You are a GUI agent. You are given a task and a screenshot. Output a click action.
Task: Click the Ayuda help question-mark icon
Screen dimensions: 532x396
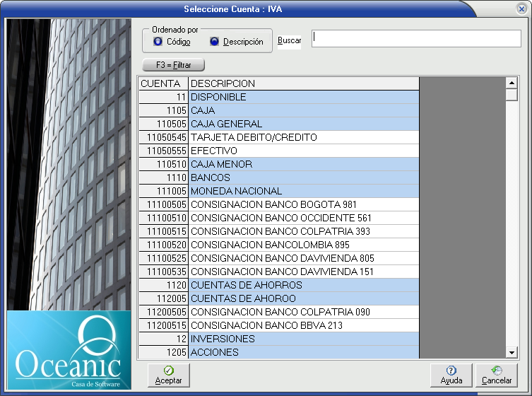(x=451, y=371)
